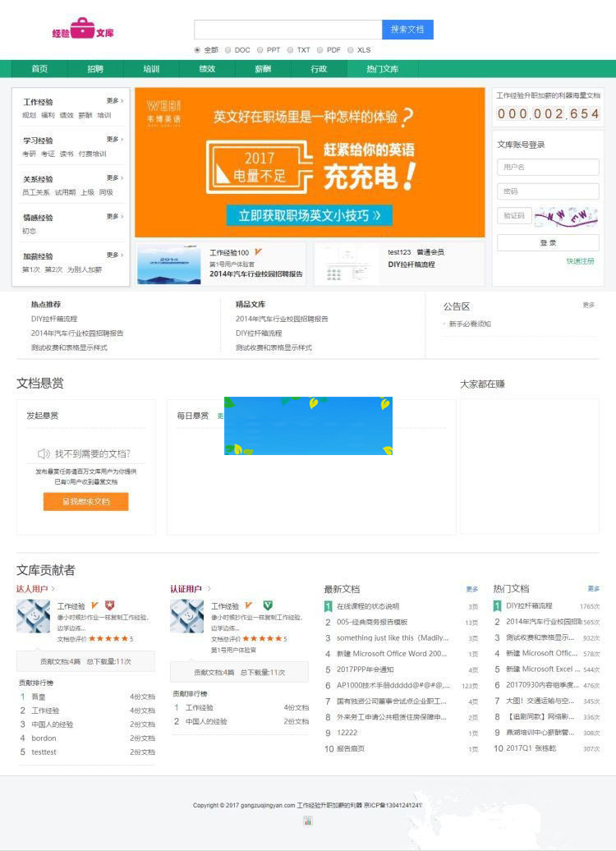
Task: Click the green V badge under 认证用户
Action: [268, 605]
